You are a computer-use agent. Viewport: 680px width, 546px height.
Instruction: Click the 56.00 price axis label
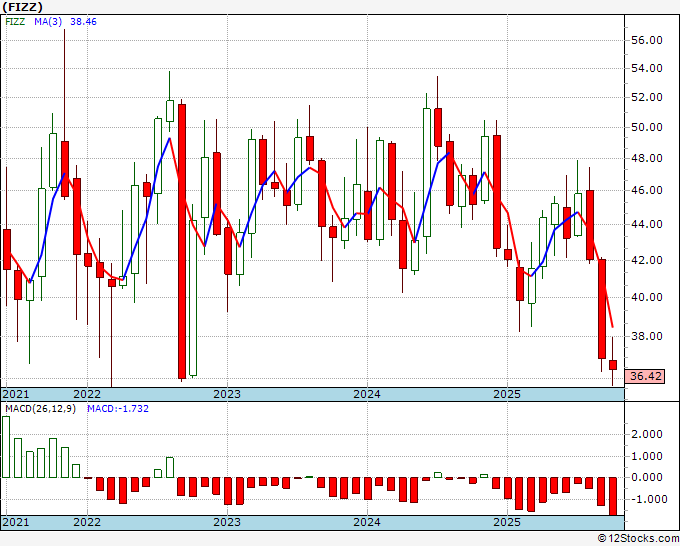point(648,40)
